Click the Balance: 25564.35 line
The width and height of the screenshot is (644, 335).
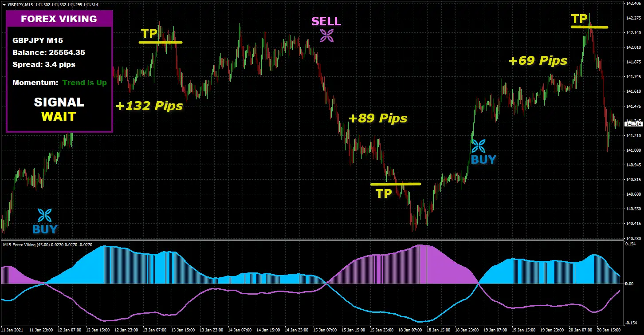49,52
